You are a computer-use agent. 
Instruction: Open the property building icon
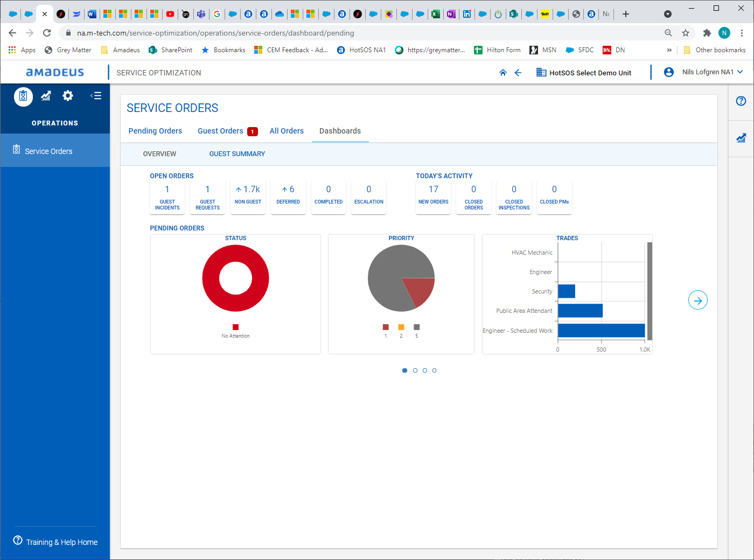tap(541, 72)
